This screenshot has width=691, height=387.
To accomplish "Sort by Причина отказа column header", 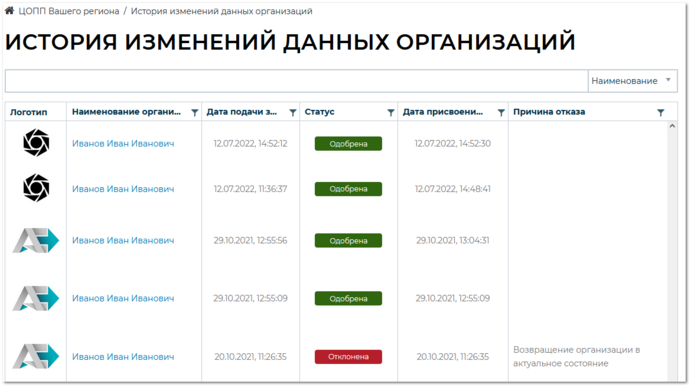I will pos(549,112).
